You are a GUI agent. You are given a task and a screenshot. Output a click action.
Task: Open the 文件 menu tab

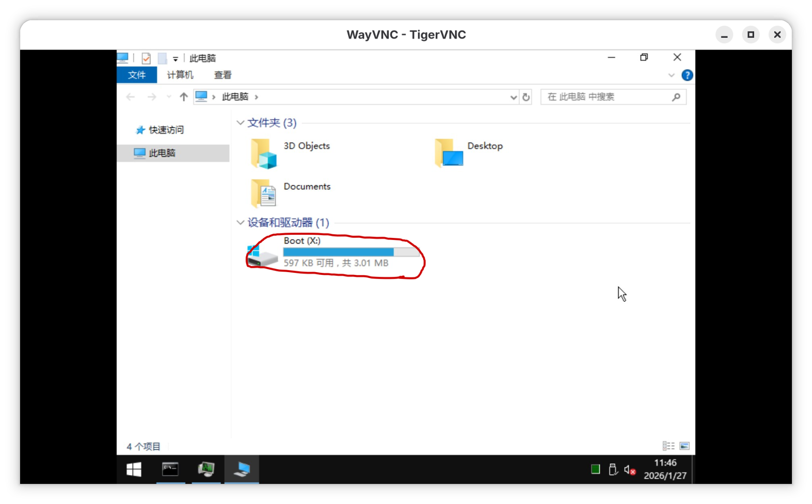(x=137, y=75)
